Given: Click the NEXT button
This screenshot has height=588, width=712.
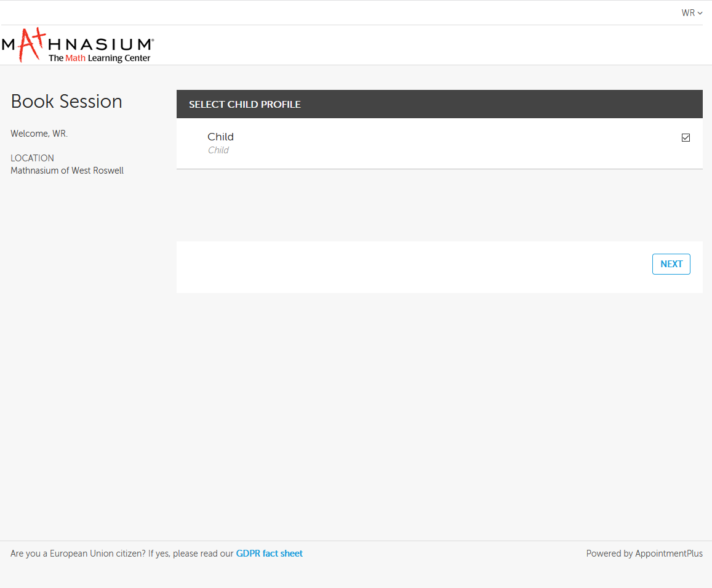Looking at the screenshot, I should point(671,264).
